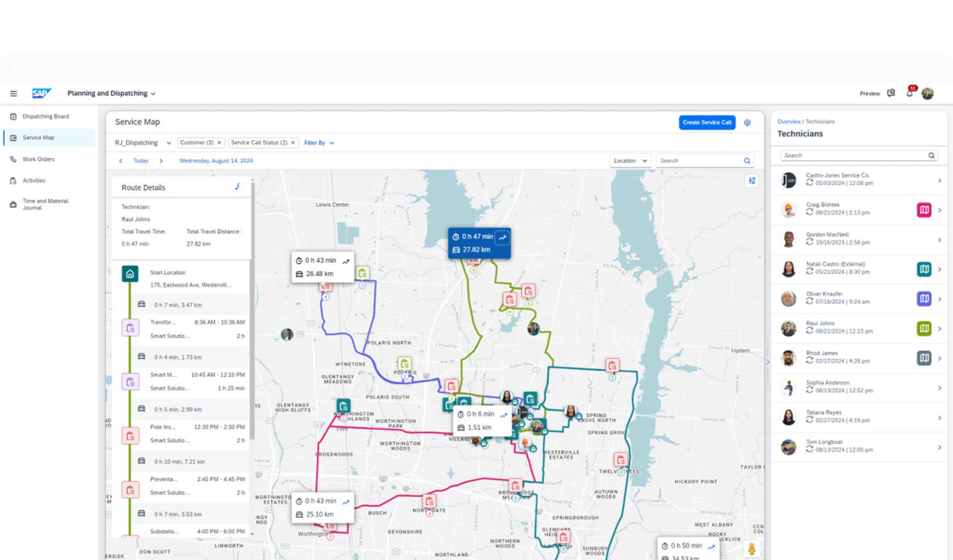Open the hamburger navigation menu
Viewport: 953px width, 560px height.
coord(14,94)
